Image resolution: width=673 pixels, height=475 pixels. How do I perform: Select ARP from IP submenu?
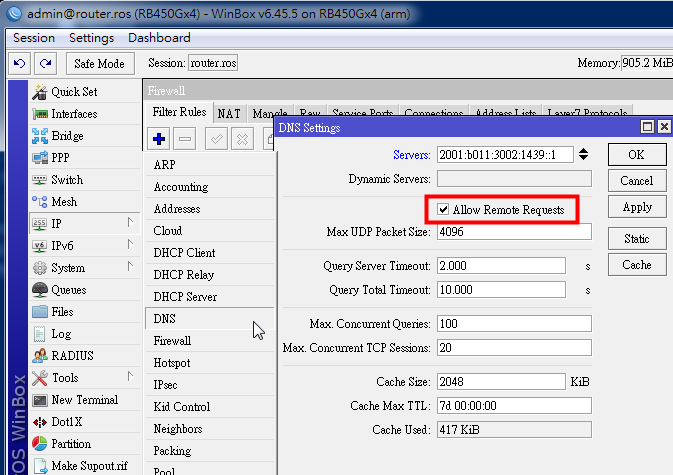point(209,164)
